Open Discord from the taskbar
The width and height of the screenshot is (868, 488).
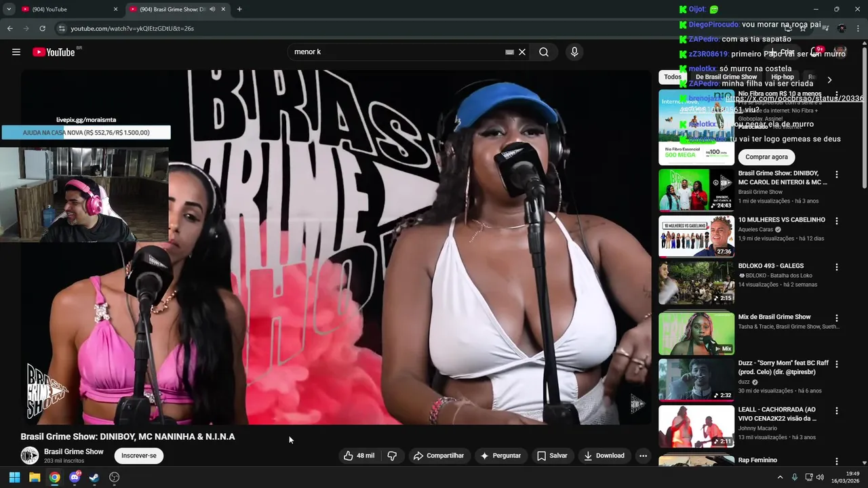[75, 477]
